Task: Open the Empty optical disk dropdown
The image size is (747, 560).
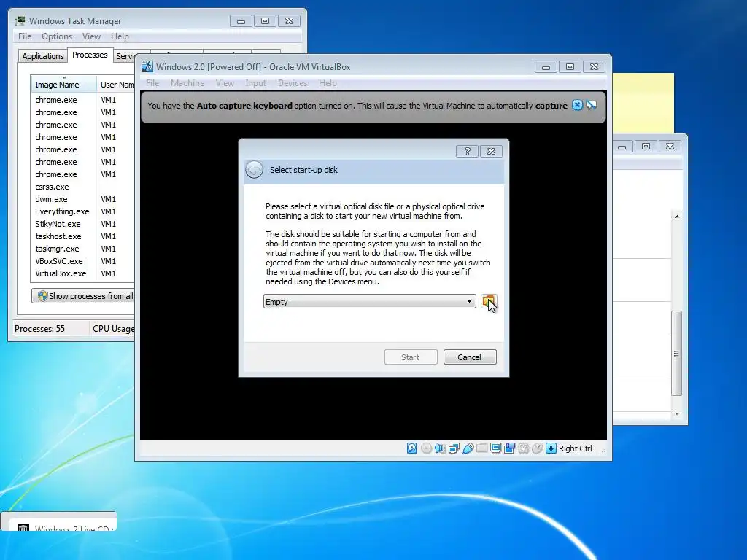Action: pyautogui.click(x=369, y=301)
